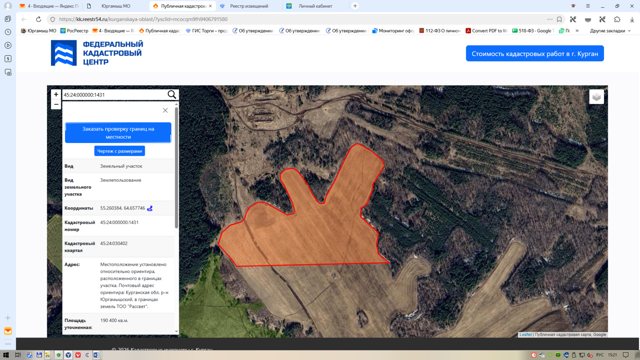The height and width of the screenshot is (360, 640).
Task: Click Землепользование value text
Action: click(121, 180)
